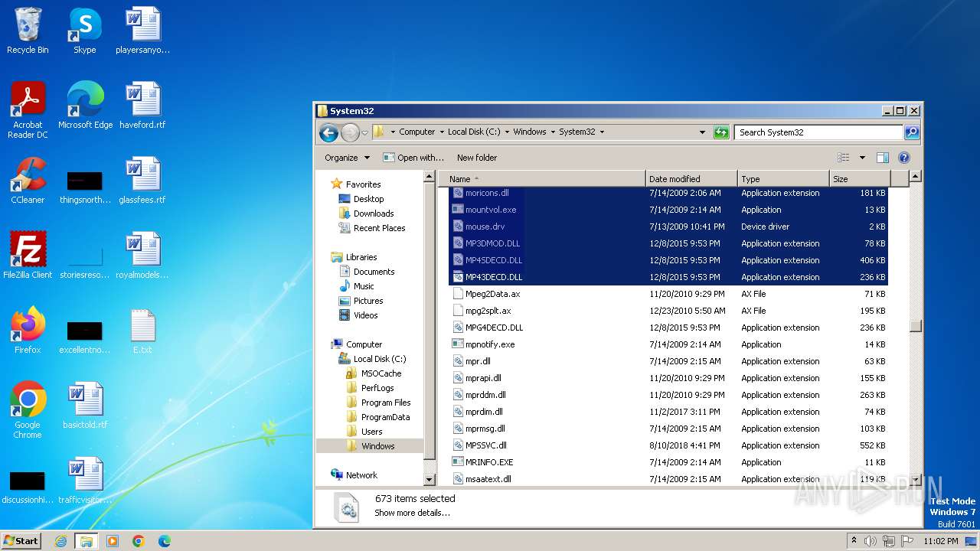Click file list vertical scrollbar thumb

click(x=915, y=325)
